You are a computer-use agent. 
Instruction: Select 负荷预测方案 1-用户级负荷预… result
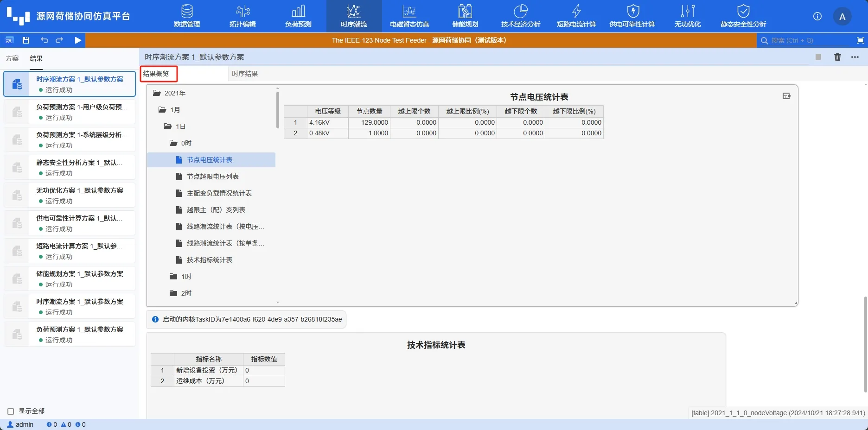tap(70, 112)
